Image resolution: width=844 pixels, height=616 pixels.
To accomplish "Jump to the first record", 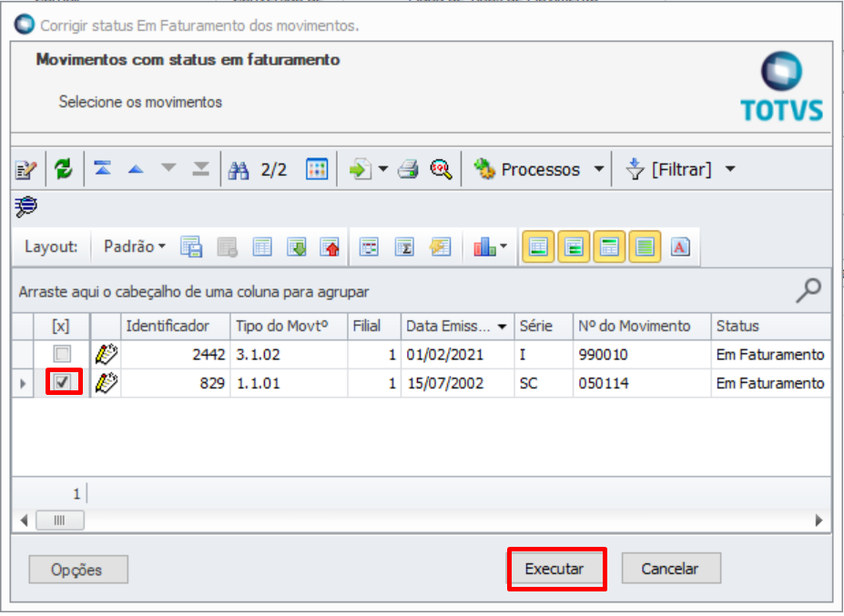I will point(102,168).
